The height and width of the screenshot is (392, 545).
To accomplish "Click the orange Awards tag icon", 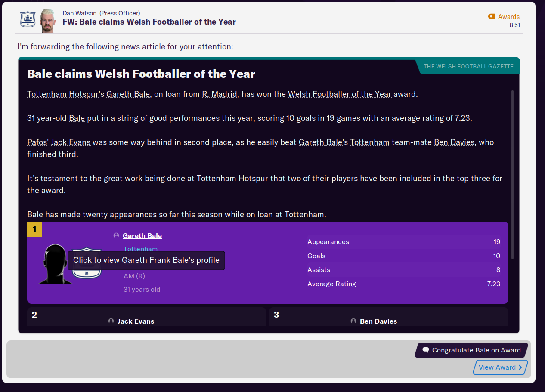I will (492, 16).
